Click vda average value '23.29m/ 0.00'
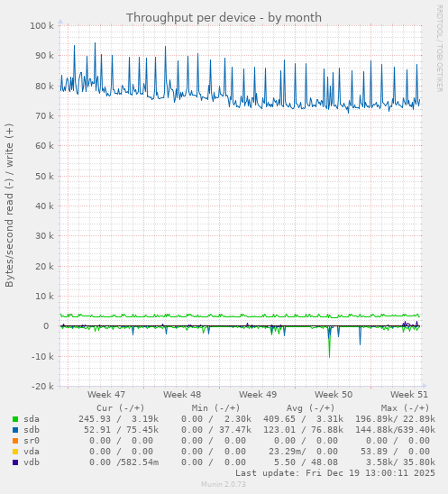448x494 pixels. pos(303,451)
